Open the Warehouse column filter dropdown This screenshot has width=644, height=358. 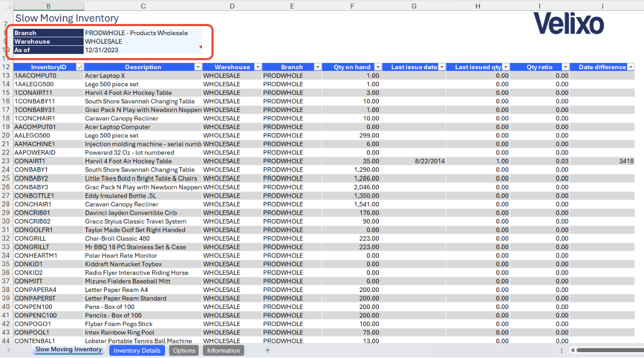pyautogui.click(x=258, y=67)
